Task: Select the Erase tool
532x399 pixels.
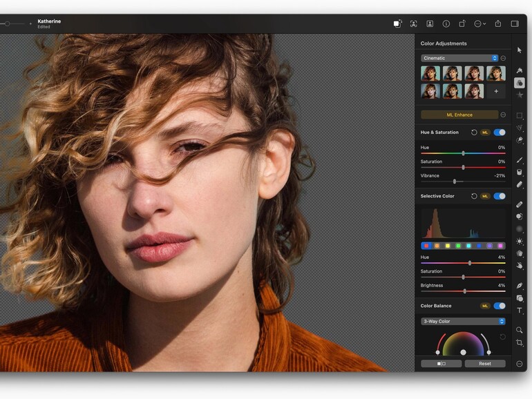Action: point(519,184)
